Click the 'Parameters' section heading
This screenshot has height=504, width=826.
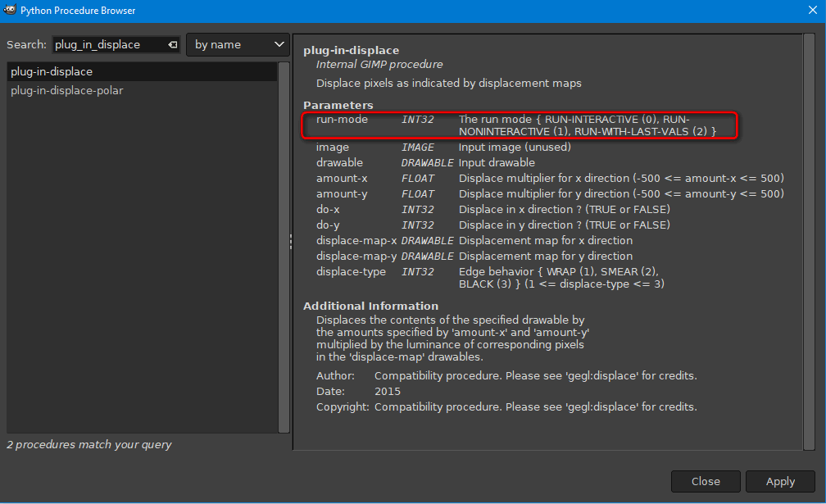(338, 106)
